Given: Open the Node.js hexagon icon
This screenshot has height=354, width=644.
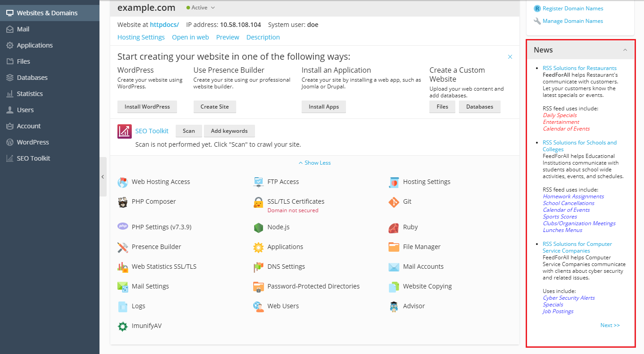Looking at the screenshot, I should [x=259, y=227].
